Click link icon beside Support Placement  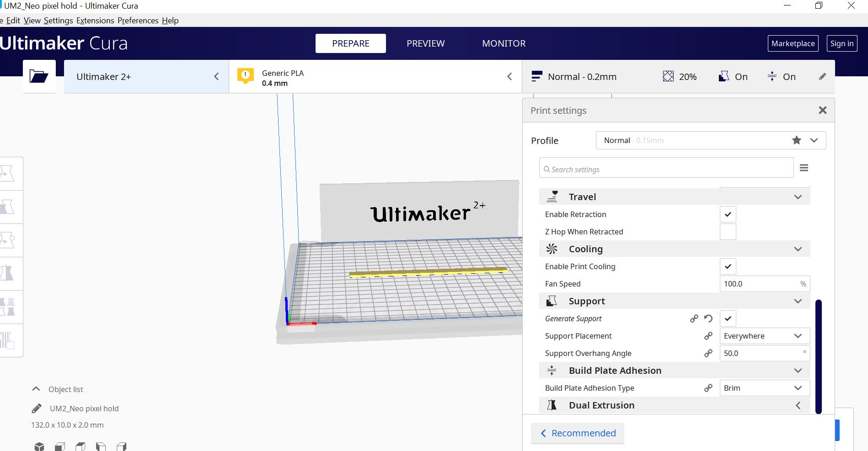708,336
